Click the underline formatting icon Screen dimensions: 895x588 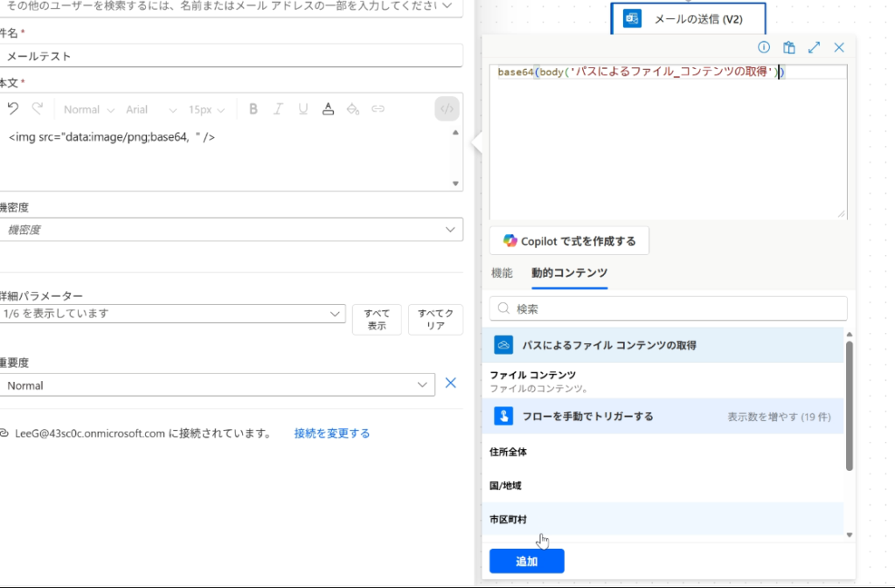coord(303,109)
